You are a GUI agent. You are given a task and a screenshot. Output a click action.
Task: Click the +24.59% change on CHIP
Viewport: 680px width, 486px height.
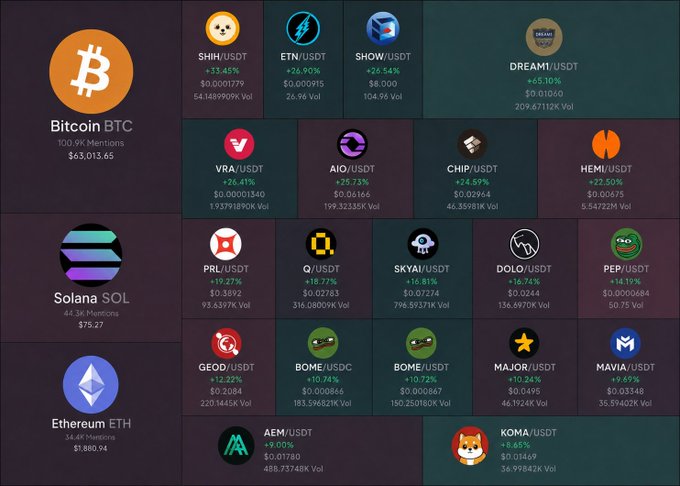[472, 182]
